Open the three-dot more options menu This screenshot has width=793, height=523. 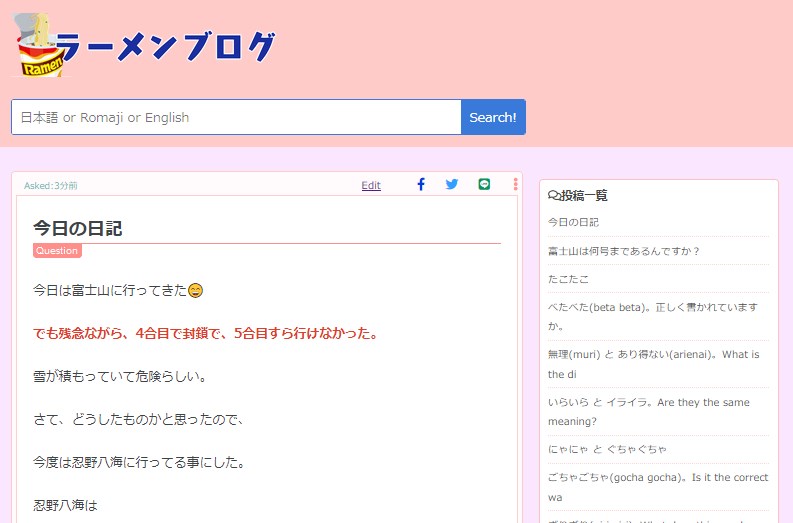515,184
